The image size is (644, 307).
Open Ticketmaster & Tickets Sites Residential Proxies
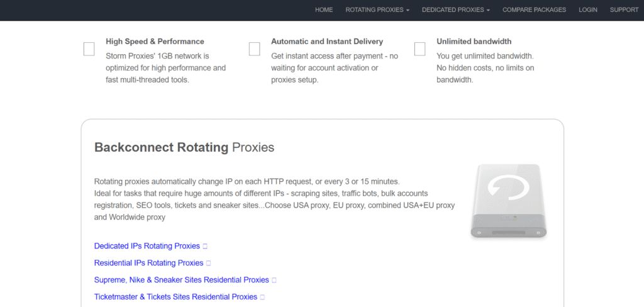tap(175, 297)
